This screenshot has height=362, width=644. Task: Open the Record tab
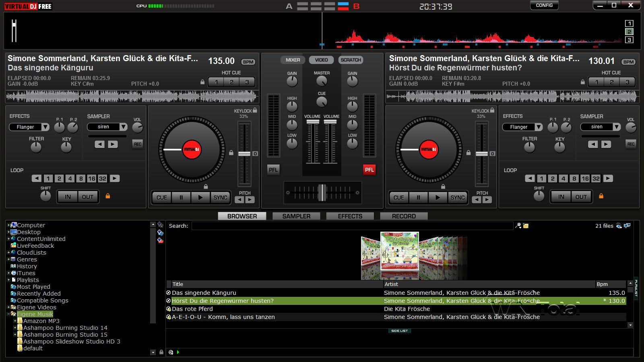[x=404, y=216]
